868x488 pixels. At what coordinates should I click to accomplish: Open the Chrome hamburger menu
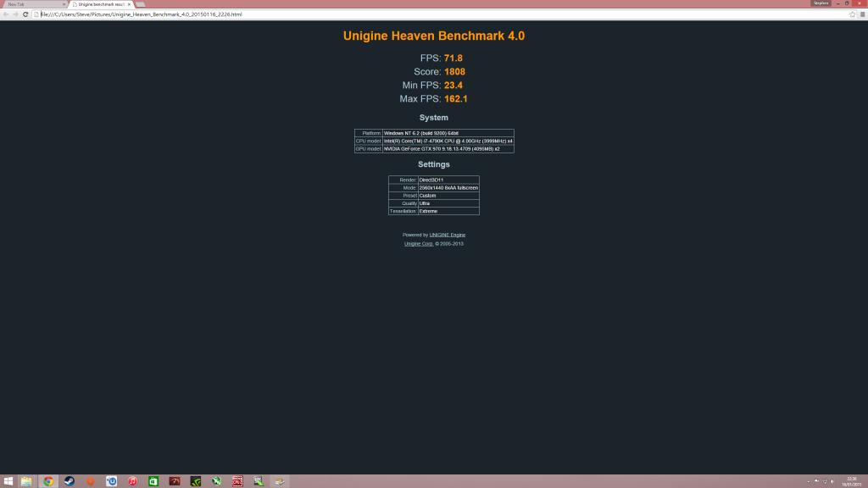862,14
